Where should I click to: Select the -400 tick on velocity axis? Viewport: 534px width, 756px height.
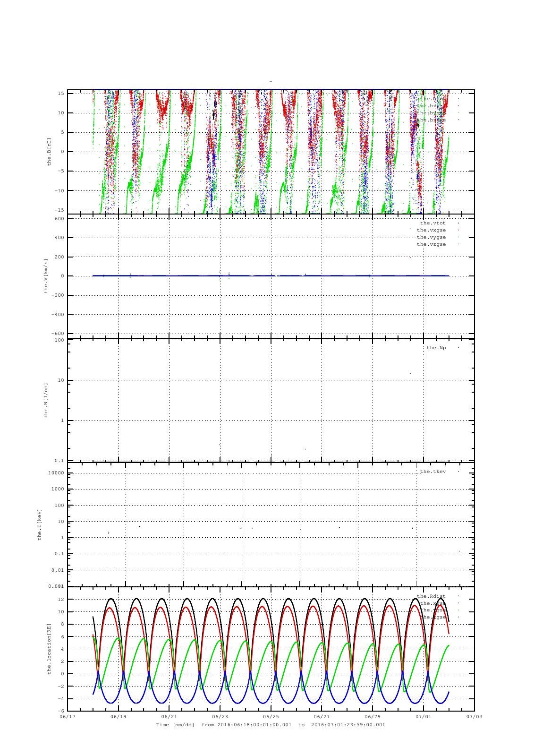[x=58, y=314]
